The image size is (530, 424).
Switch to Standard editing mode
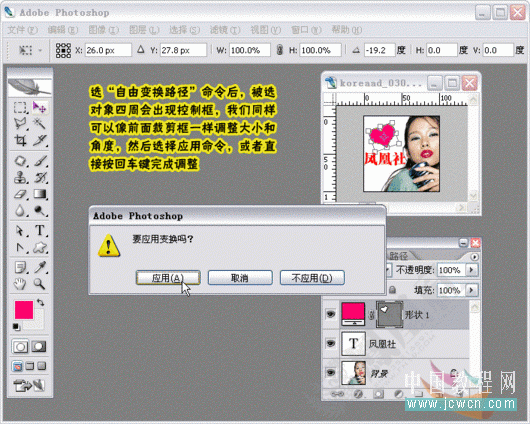(20, 347)
